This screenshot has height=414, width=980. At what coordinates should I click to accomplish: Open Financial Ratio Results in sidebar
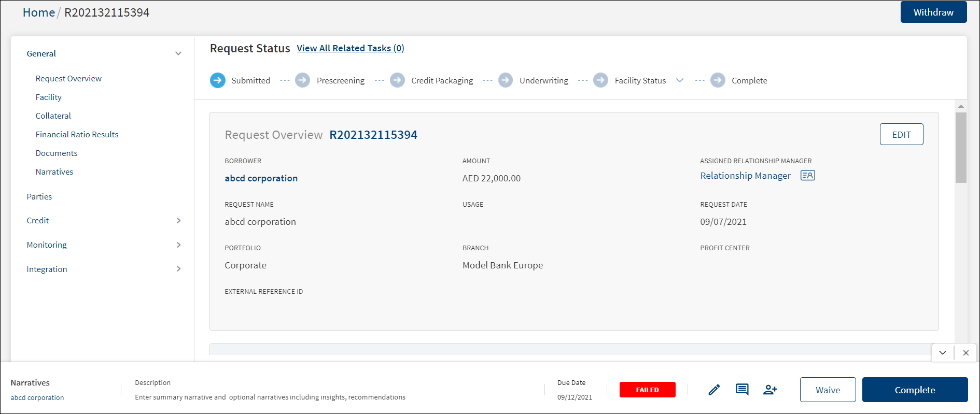pyautogui.click(x=77, y=135)
